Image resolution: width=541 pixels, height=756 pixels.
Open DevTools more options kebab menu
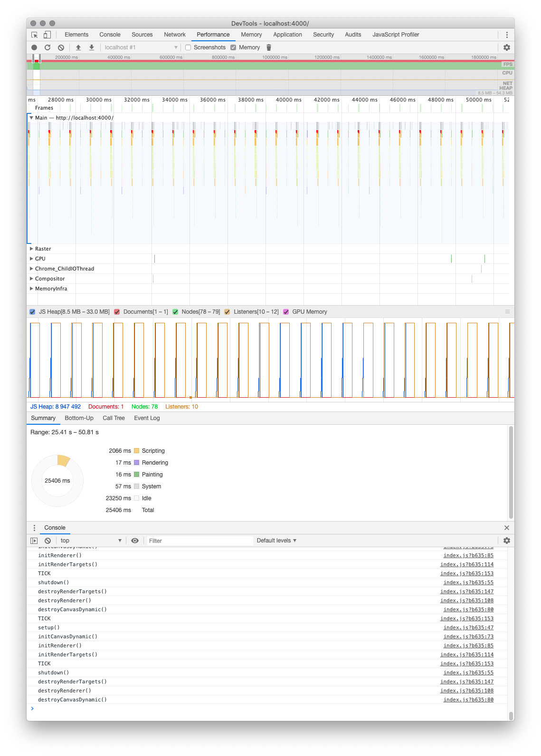pyautogui.click(x=507, y=35)
